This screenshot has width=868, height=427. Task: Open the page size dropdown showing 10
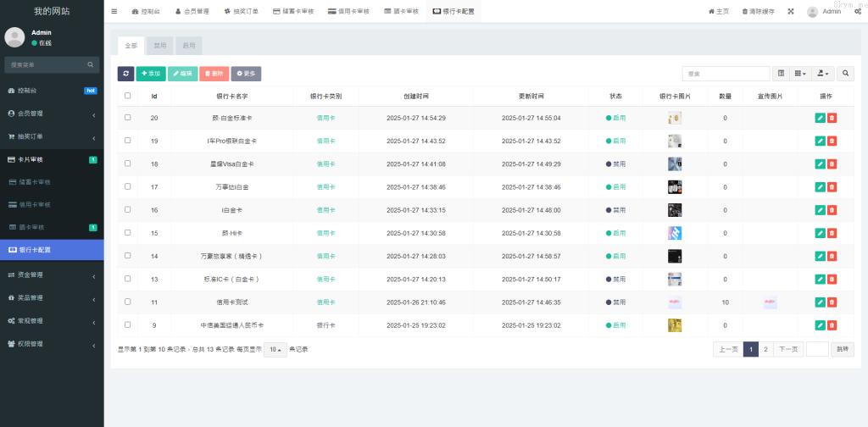[275, 349]
